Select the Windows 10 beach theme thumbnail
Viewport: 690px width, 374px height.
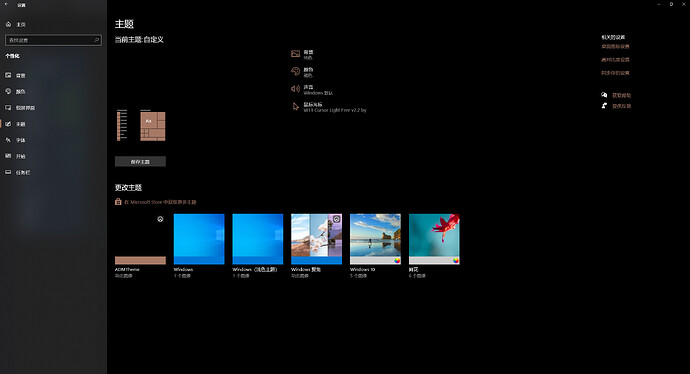coord(375,239)
